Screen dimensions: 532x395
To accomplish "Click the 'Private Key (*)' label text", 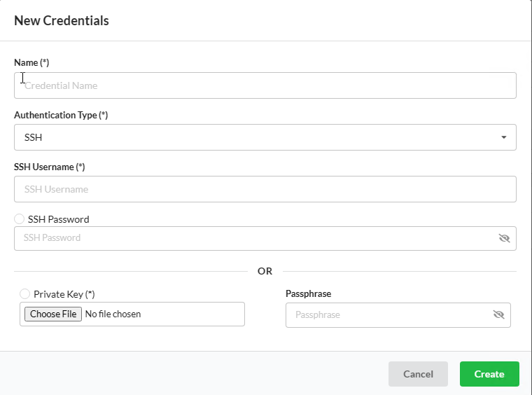I will tap(64, 294).
